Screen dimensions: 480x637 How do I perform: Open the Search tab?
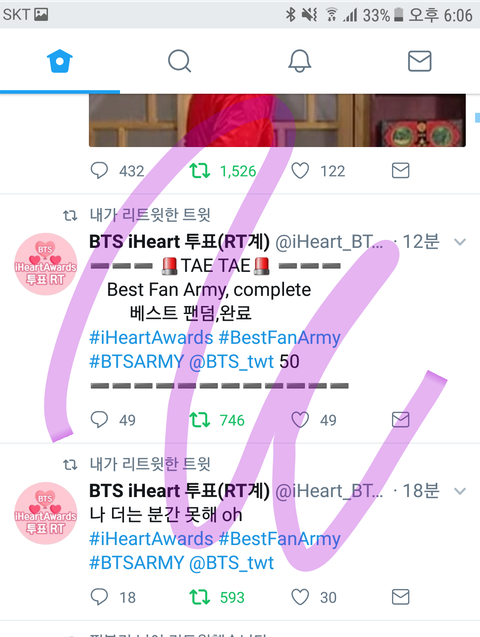pos(179,61)
